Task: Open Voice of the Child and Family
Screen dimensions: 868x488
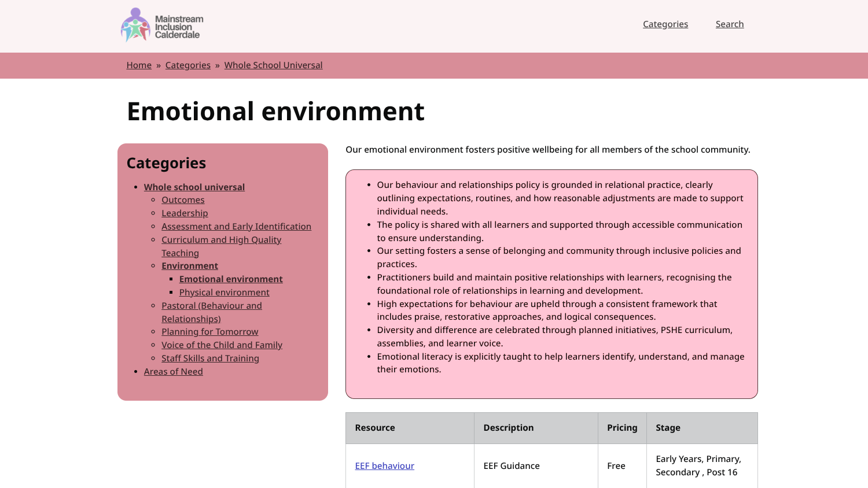Action: coord(222,345)
